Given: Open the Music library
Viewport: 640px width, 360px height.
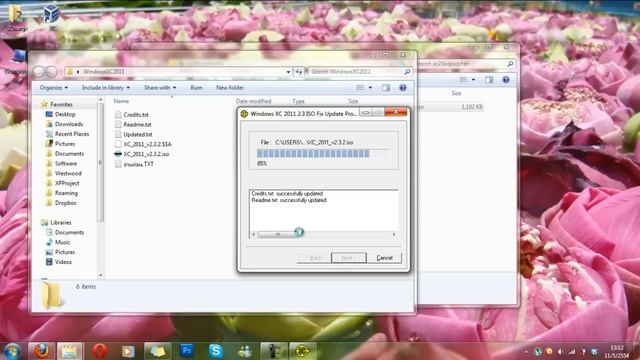Looking at the screenshot, I should tap(58, 242).
